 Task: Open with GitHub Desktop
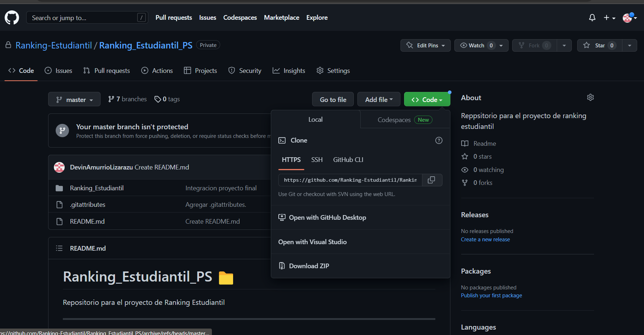pyautogui.click(x=360, y=218)
